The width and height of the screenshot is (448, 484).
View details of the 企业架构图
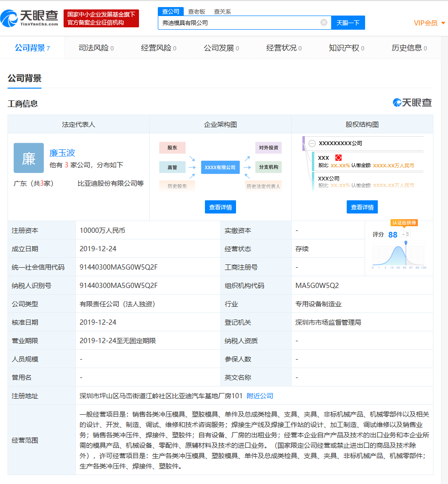[220, 207]
